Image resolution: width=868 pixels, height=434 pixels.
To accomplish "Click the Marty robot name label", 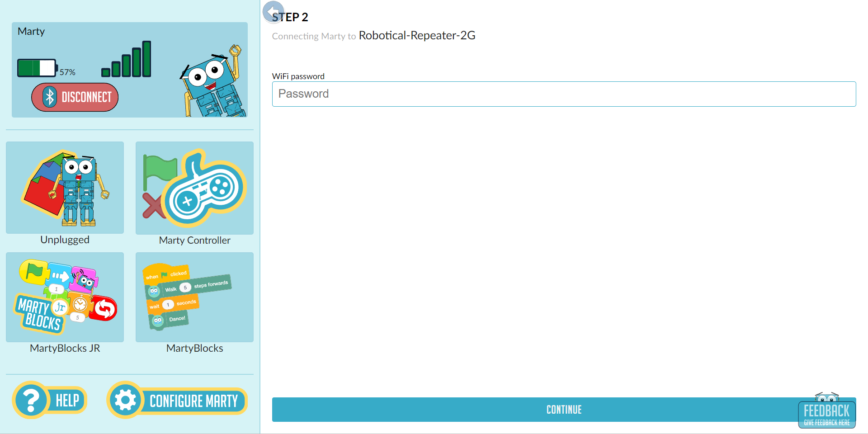I will 31,31.
